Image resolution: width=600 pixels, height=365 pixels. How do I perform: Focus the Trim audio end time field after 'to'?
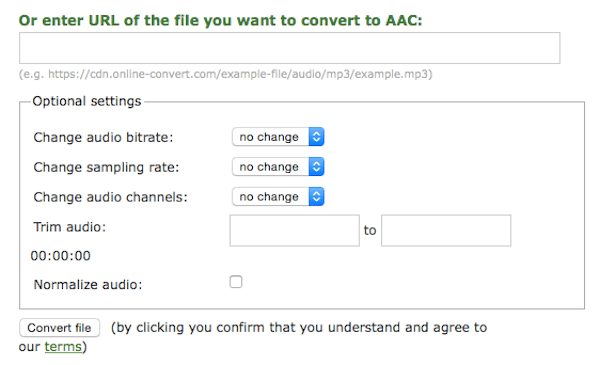[x=446, y=230]
